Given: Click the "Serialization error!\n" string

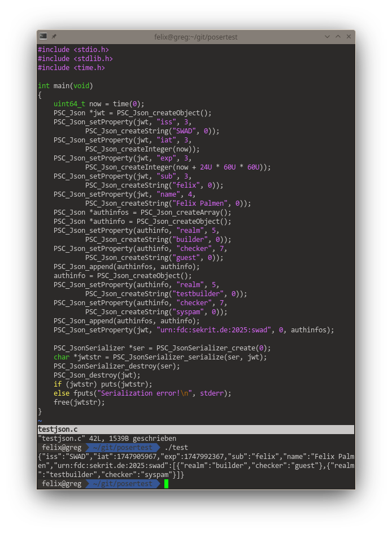Looking at the screenshot, I should pyautogui.click(x=145, y=393).
